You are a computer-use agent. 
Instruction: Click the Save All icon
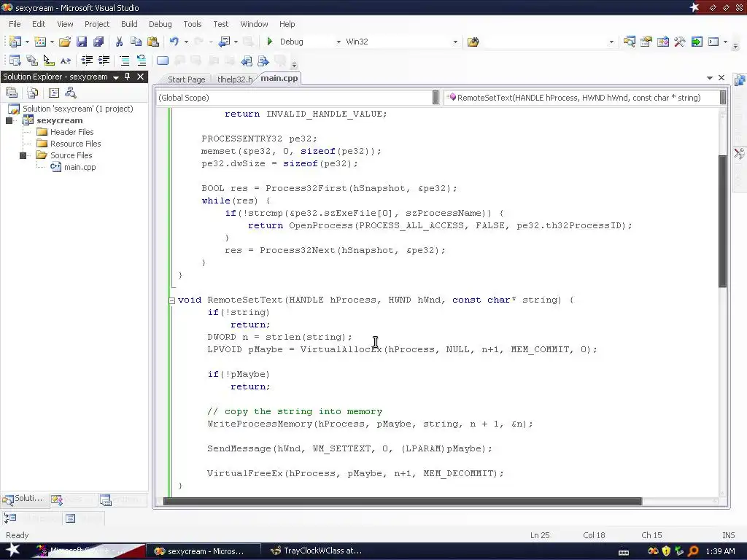pos(98,42)
